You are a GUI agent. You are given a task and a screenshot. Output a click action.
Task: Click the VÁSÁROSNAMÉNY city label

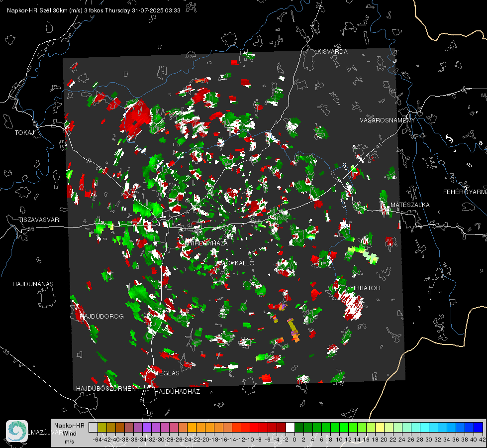click(x=388, y=120)
